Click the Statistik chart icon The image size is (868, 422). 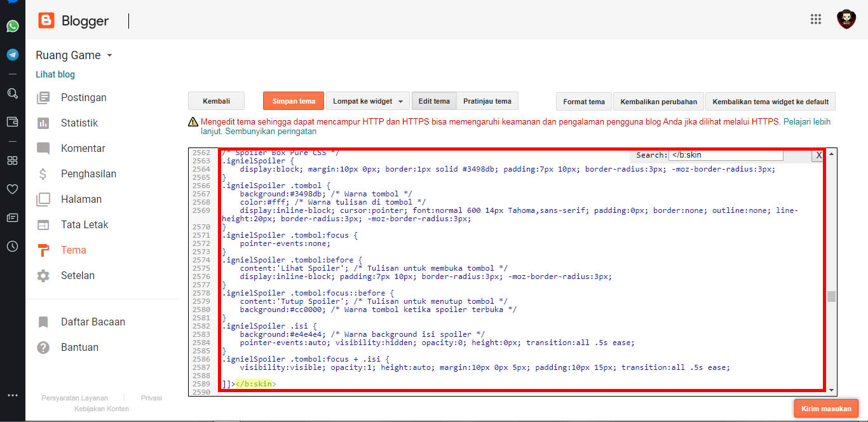[43, 123]
